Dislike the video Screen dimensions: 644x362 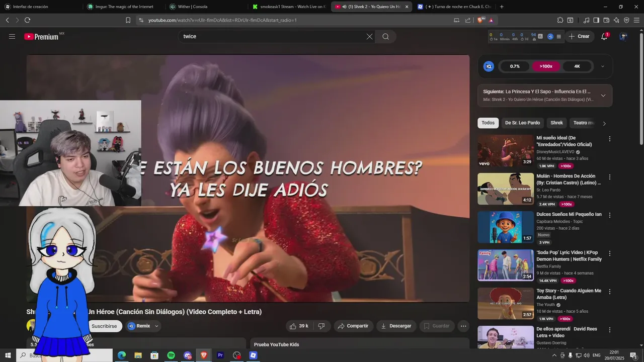click(x=321, y=326)
